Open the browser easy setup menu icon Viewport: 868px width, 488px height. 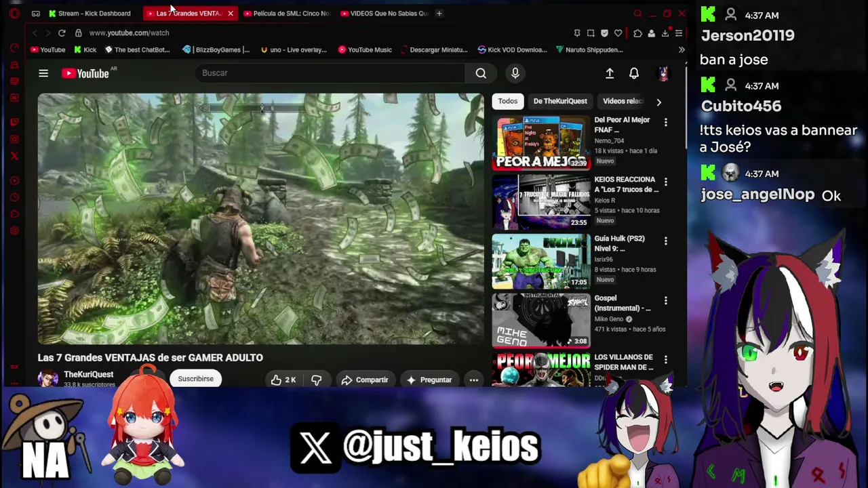pos(679,33)
